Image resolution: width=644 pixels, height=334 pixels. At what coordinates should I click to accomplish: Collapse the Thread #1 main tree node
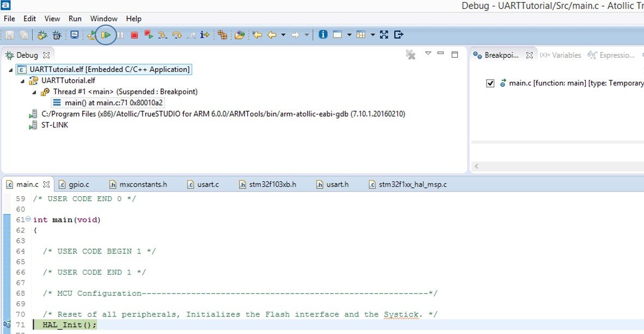(x=34, y=92)
